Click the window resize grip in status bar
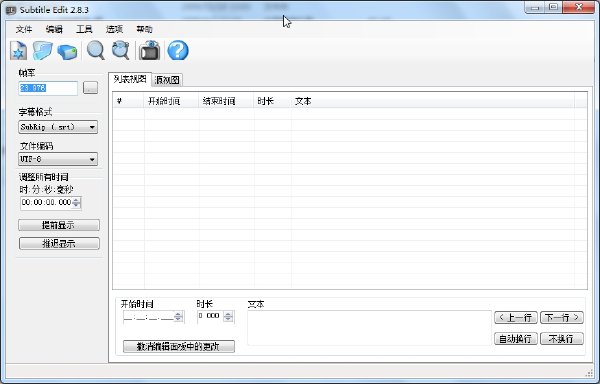 (589, 373)
